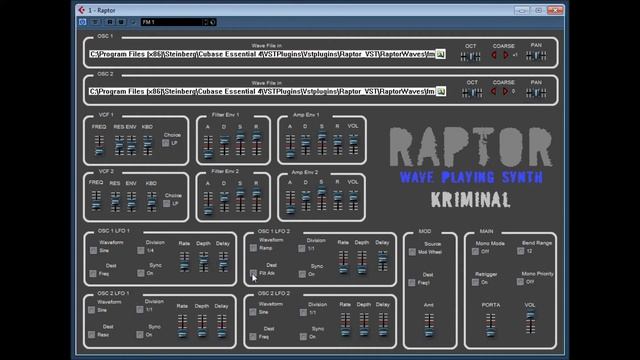Open OSC 2 LFO 1 Waveform Sine selector
The height and width of the screenshot is (360, 640).
coord(91,310)
